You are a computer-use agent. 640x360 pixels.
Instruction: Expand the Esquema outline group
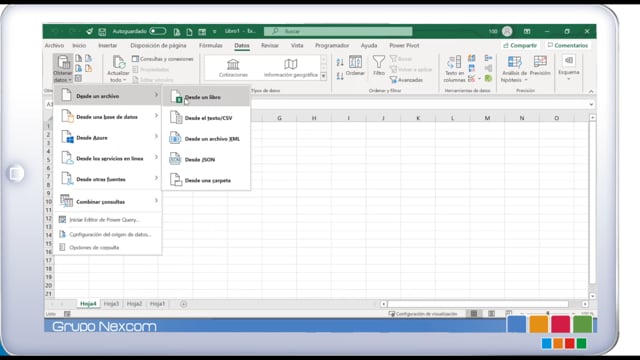569,67
